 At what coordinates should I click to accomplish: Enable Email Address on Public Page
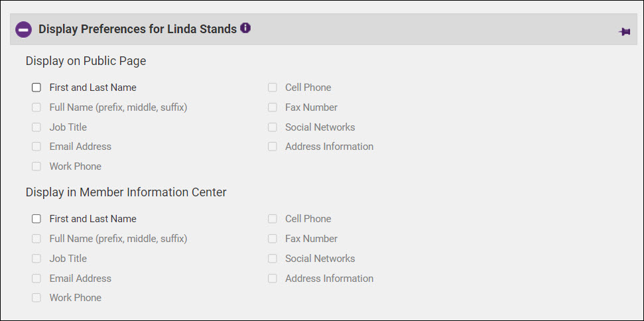coord(36,147)
